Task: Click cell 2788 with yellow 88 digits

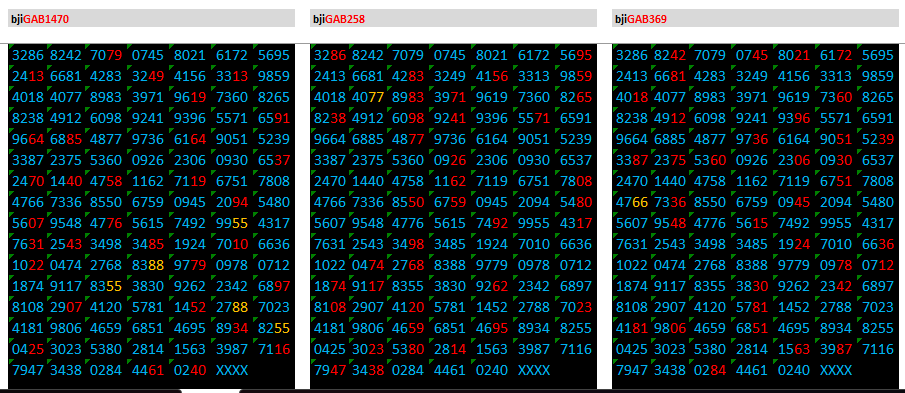Action: point(232,308)
